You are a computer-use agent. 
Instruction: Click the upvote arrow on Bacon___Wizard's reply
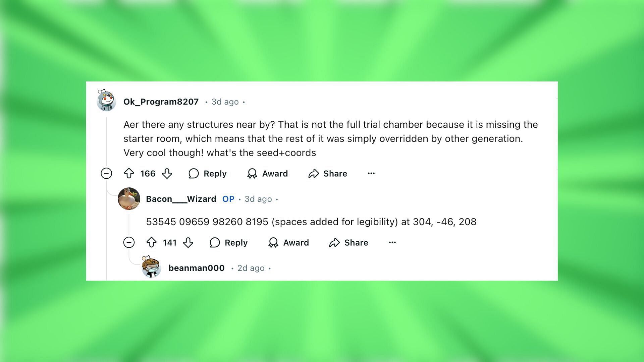(152, 243)
